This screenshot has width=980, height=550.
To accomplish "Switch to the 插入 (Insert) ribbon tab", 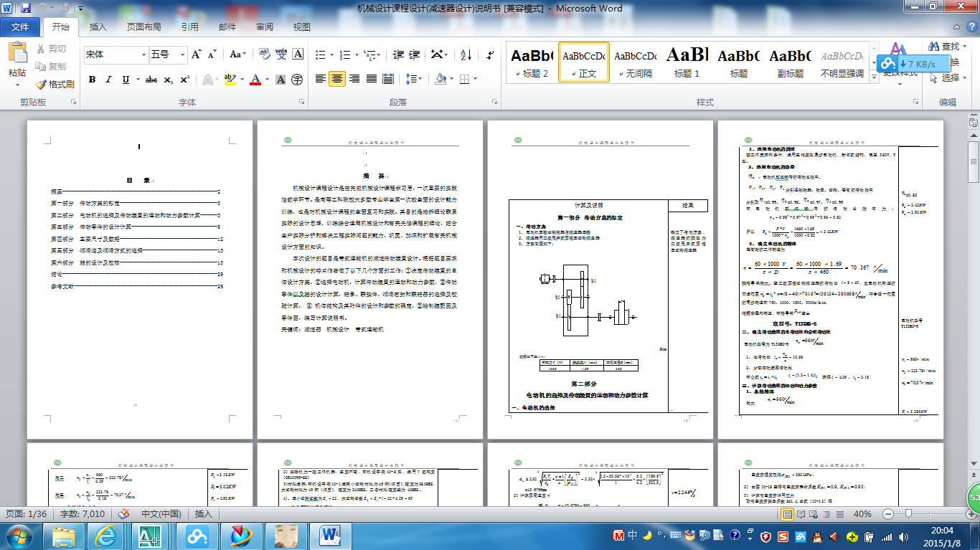I will point(98,27).
